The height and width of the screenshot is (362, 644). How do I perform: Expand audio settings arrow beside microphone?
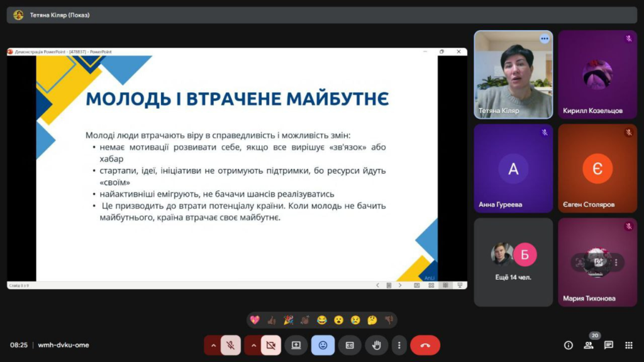213,345
